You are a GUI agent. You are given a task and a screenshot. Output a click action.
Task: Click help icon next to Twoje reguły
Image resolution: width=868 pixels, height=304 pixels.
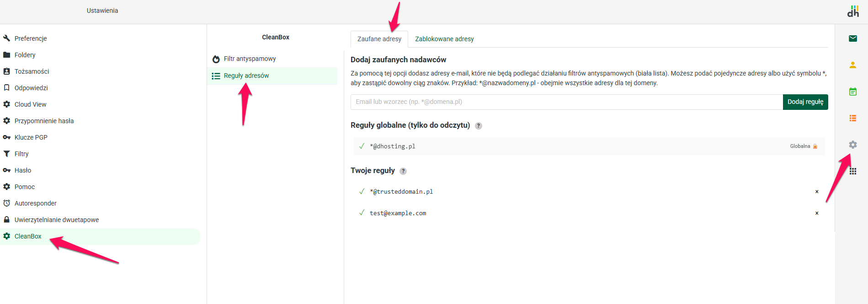tap(403, 171)
